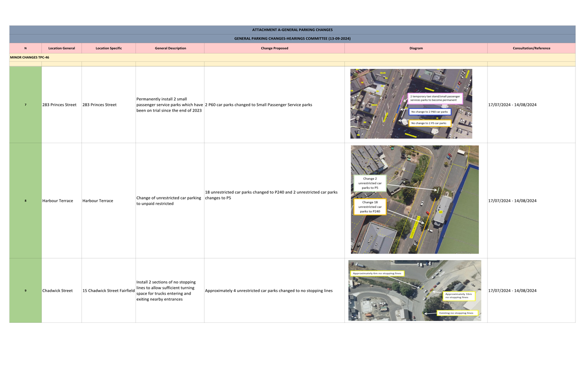Click row number 8 cell
The width and height of the screenshot is (585, 392).
[x=26, y=201]
